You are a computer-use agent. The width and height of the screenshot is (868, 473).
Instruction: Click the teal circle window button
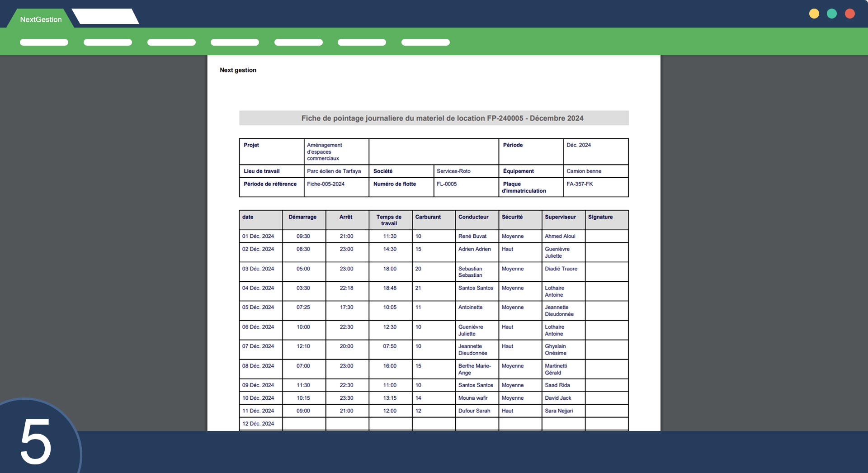pyautogui.click(x=832, y=14)
